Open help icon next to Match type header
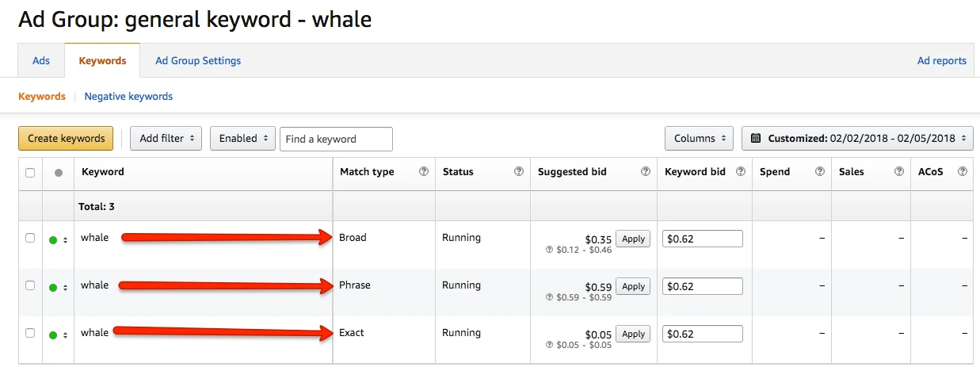 424,171
